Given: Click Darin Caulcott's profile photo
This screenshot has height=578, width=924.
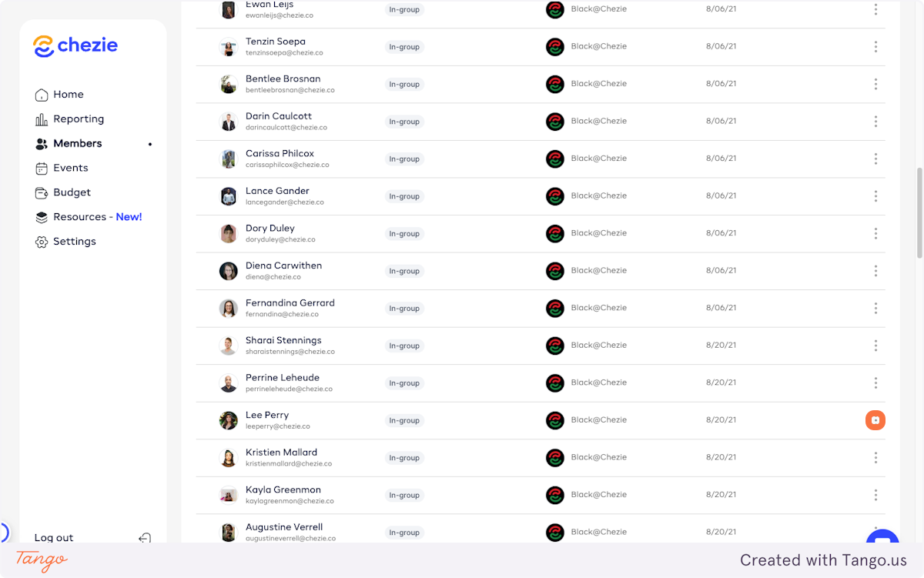Looking at the screenshot, I should 229,122.
